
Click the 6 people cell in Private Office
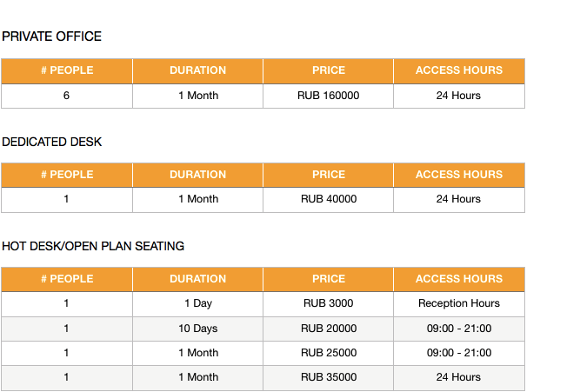pyautogui.click(x=67, y=96)
